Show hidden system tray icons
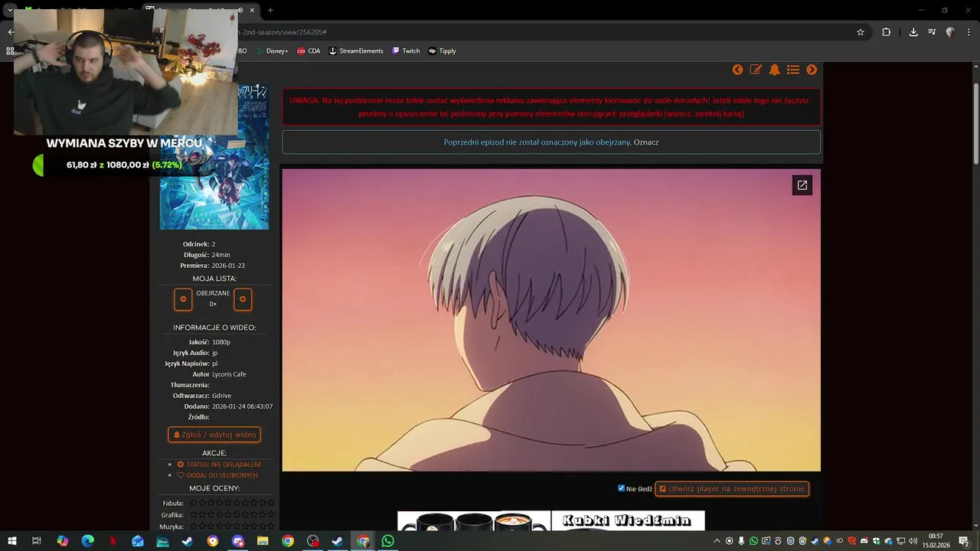Image resolution: width=980 pixels, height=551 pixels. click(717, 541)
